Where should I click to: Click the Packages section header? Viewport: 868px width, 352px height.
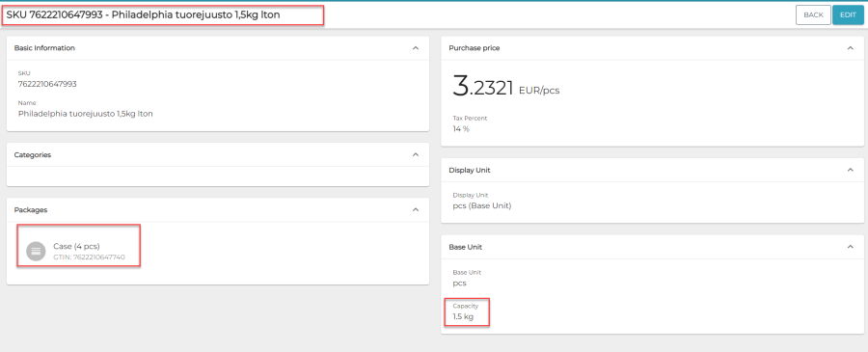pyautogui.click(x=218, y=210)
